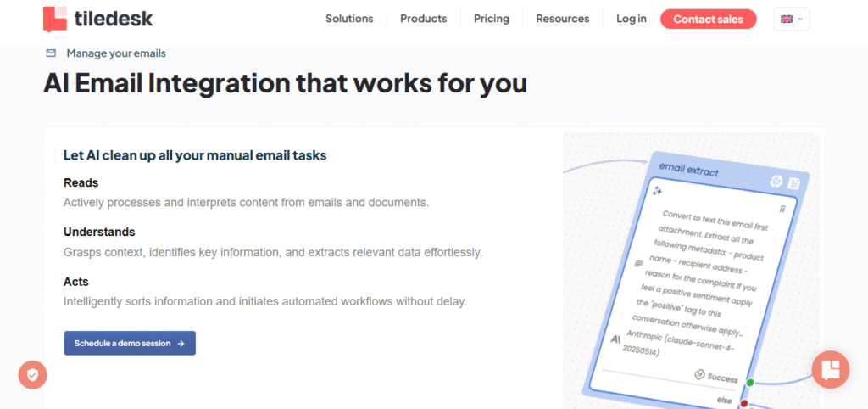The width and height of the screenshot is (868, 409).
Task: Click the AI brain icon on email extract card
Action: pyautogui.click(x=775, y=182)
